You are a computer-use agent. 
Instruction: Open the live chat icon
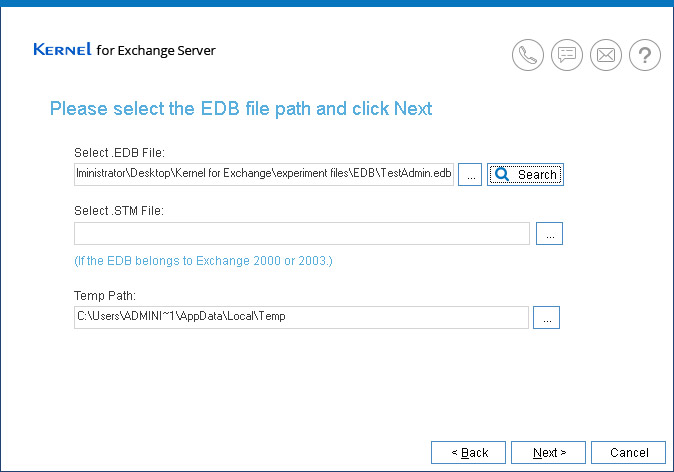click(567, 55)
